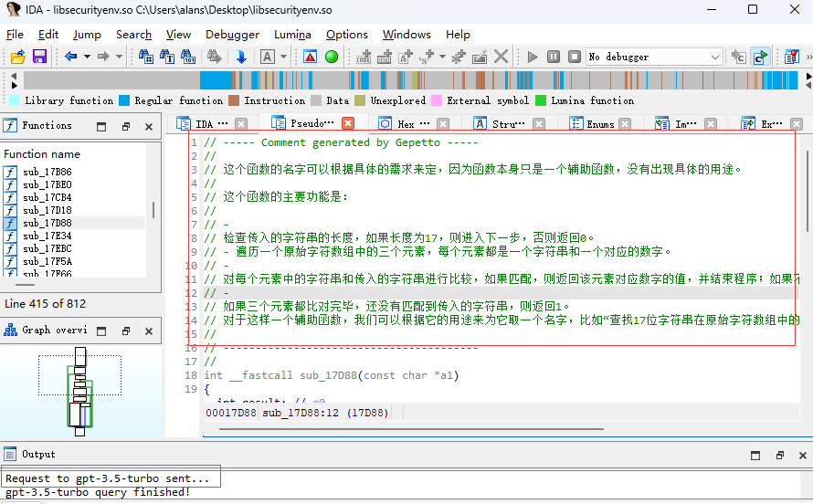Close the Graph overview panel
This screenshot has width=813, height=504.
[x=149, y=331]
